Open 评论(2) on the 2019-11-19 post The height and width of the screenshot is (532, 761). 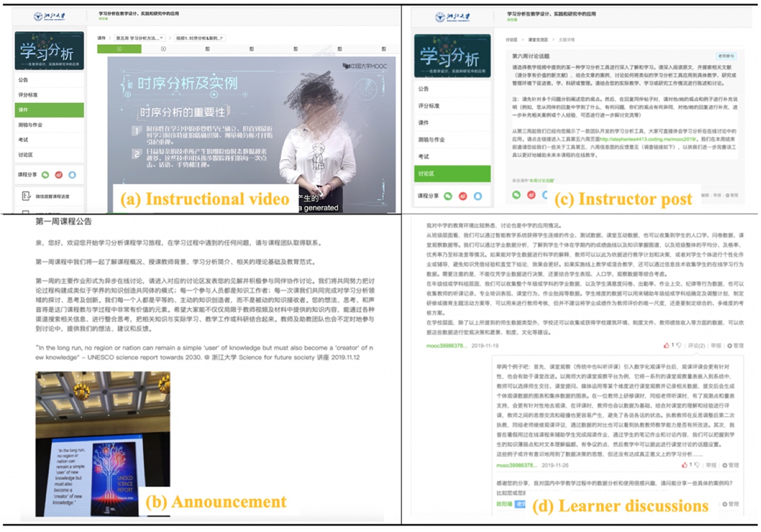click(x=696, y=346)
